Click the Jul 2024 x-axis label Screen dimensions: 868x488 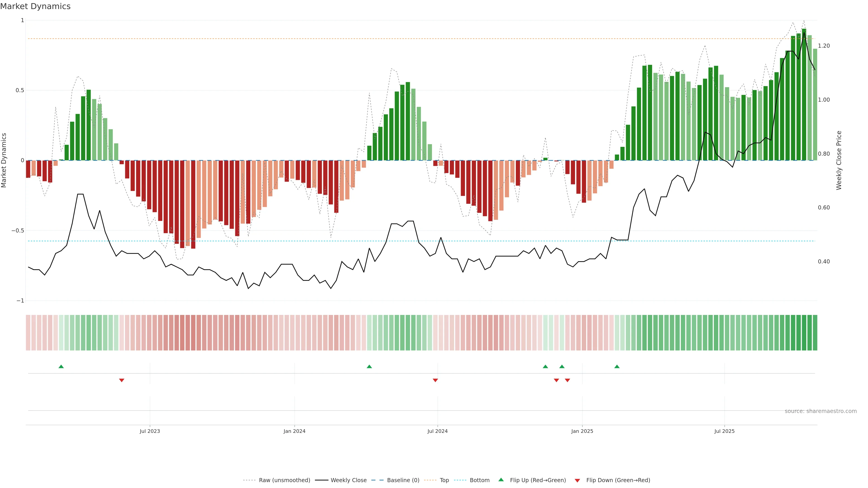point(437,431)
